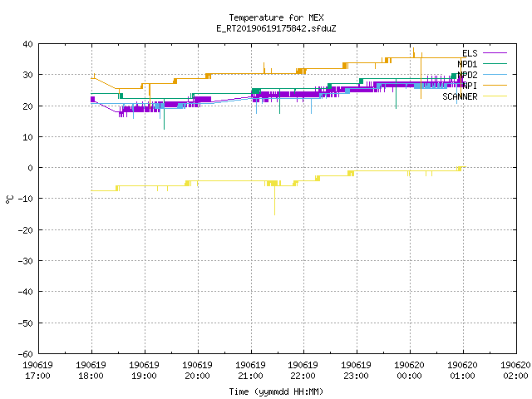Click the -40 y-axis tick label
Screen dimensions: 532x399
(26, 292)
